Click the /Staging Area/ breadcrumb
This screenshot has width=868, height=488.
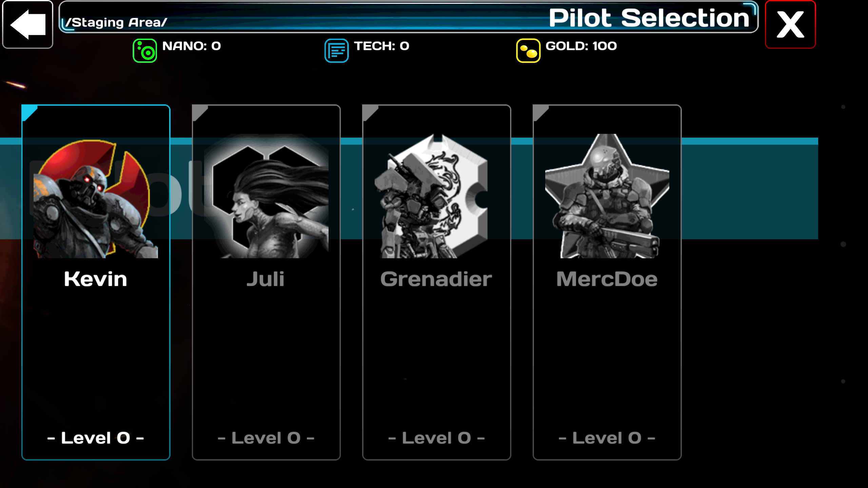(116, 22)
